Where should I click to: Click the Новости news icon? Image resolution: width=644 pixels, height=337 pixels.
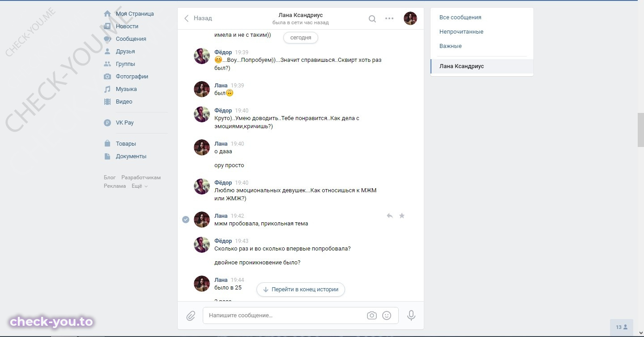[107, 26]
